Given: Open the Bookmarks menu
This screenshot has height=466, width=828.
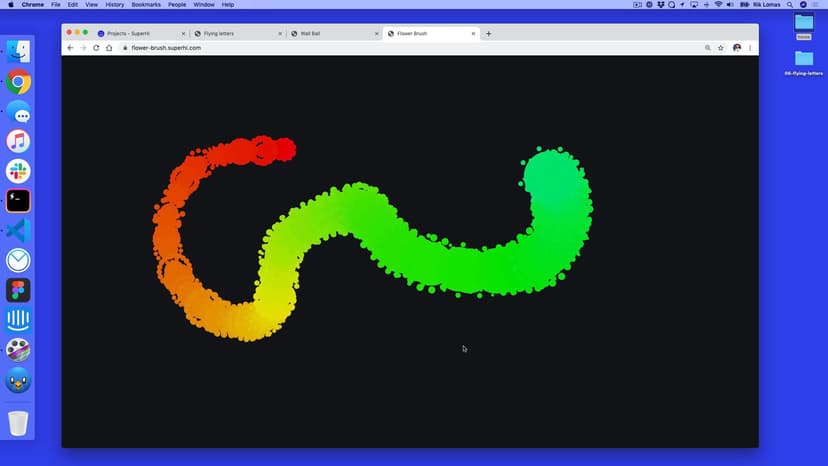Looking at the screenshot, I should click(x=146, y=5).
